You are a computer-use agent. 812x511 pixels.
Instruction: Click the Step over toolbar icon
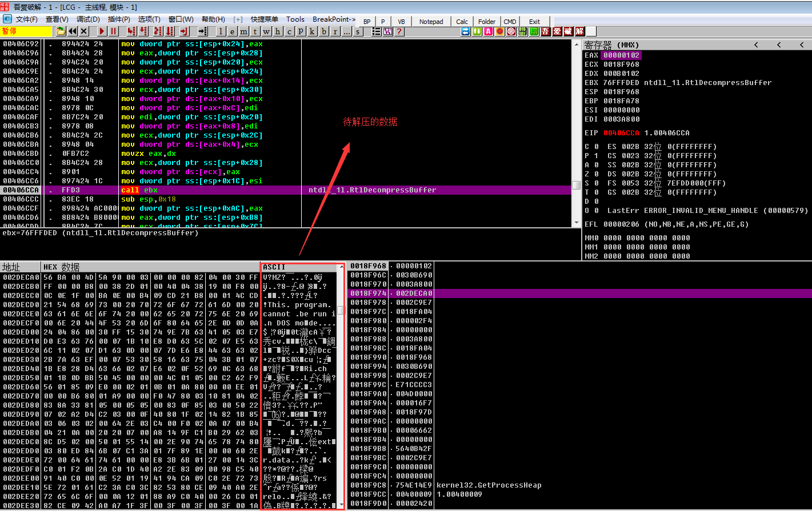pyautogui.click(x=143, y=31)
